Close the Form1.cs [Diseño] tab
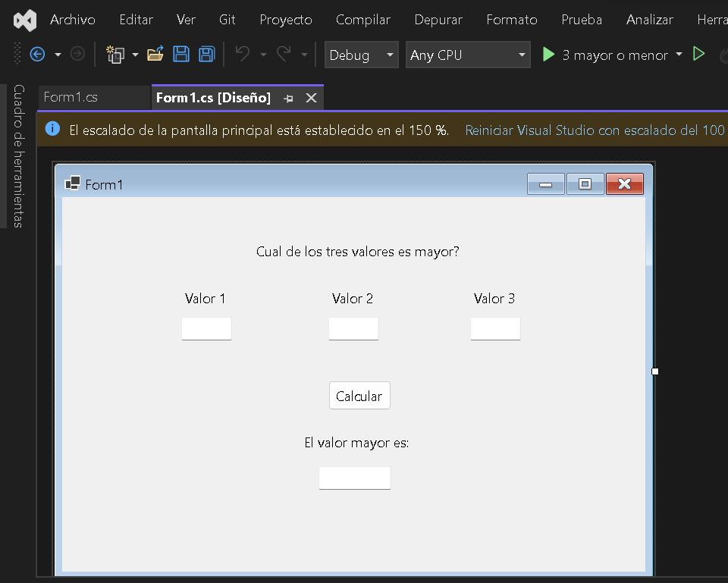This screenshot has width=728, height=583. (311, 98)
